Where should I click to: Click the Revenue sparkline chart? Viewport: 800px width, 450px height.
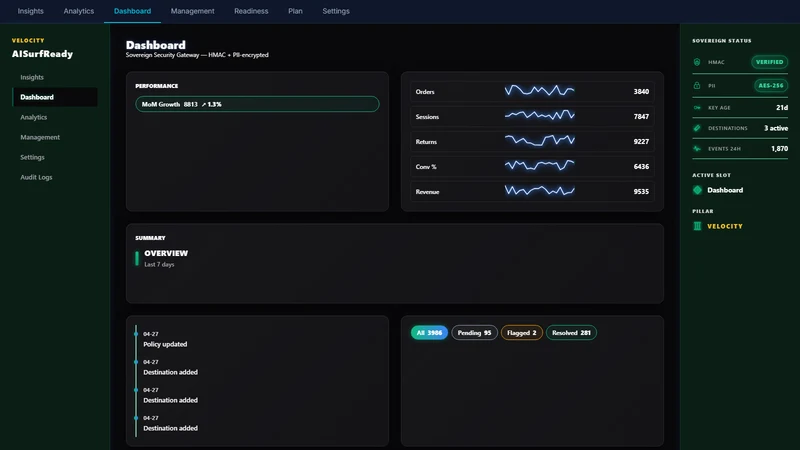[x=539, y=190]
